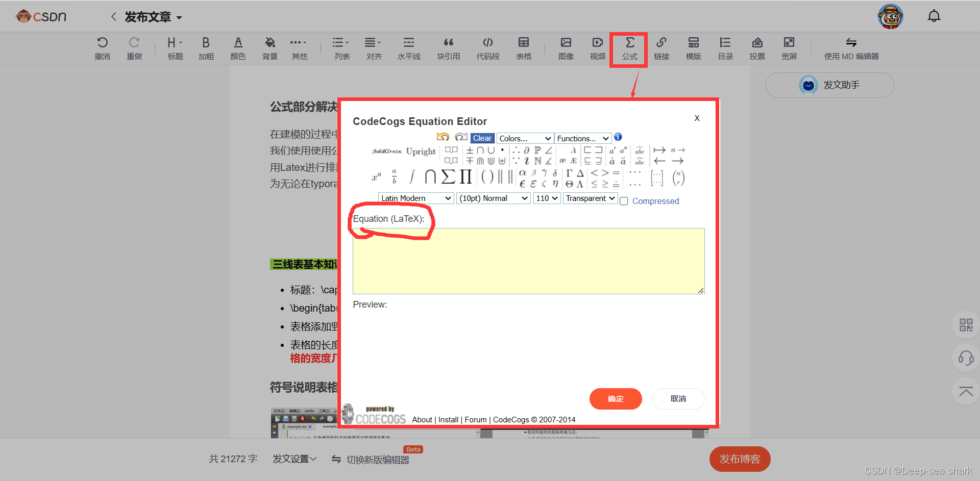Click the QR code sidebar icon
The image size is (980, 481).
click(x=966, y=325)
